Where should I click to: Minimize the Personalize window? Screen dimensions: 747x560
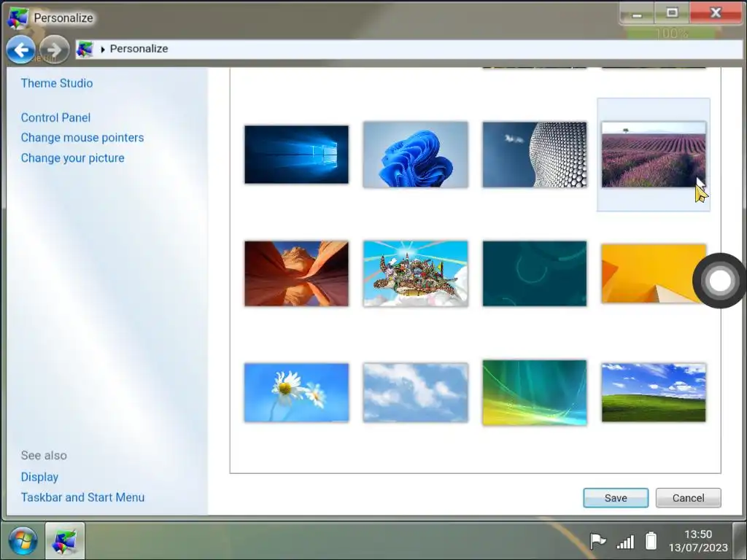tap(637, 13)
